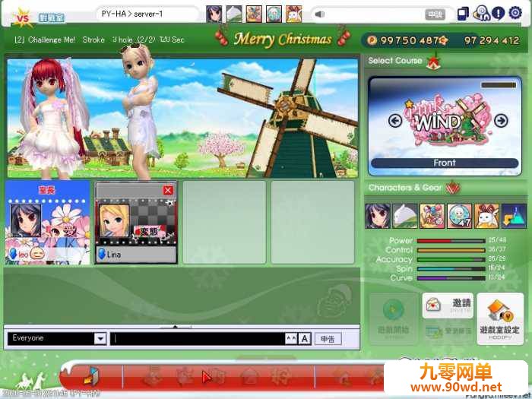
Task: Click the fourth empty player slot
Action: (x=312, y=222)
